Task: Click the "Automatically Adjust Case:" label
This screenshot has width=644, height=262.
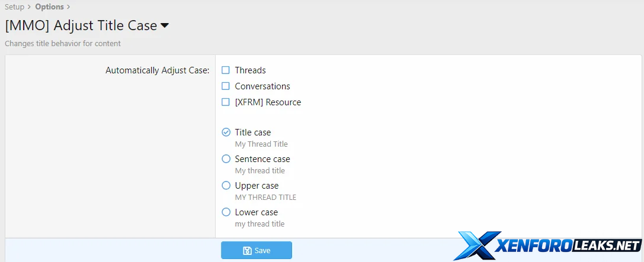Action: coord(157,70)
